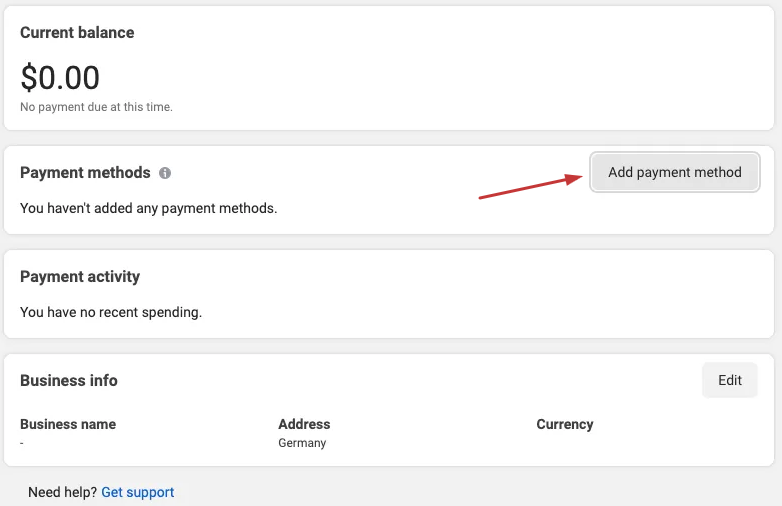Select the Germany address value
782x506 pixels.
pyautogui.click(x=302, y=443)
